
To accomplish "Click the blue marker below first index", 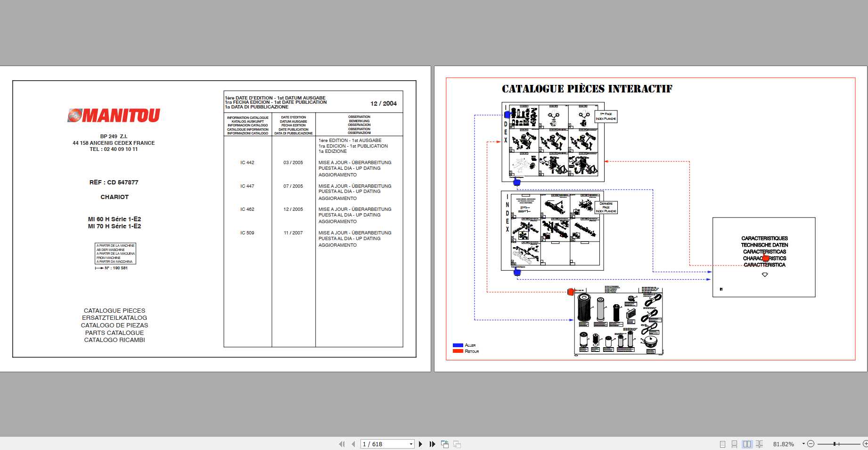I will (x=516, y=182).
